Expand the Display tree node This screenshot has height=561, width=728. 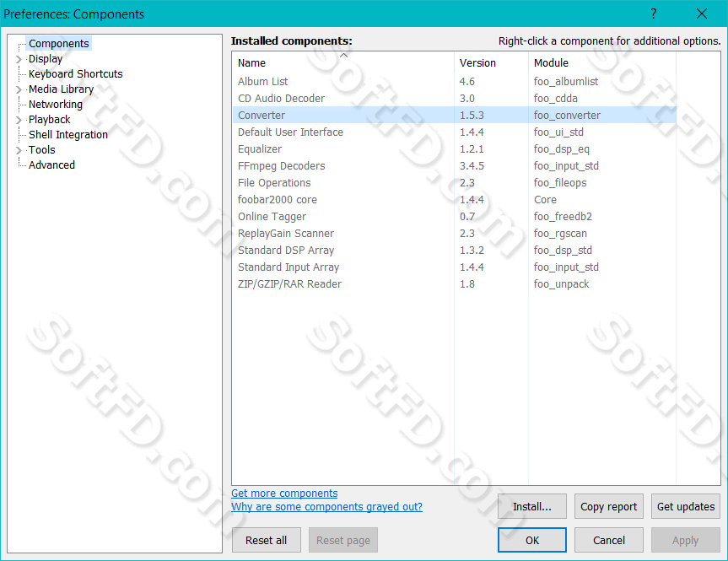pos(19,59)
